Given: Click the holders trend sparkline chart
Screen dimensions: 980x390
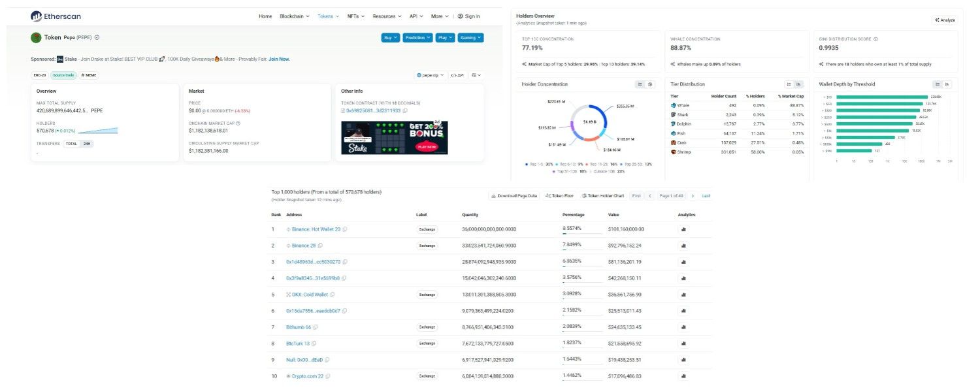Looking at the screenshot, I should tap(98, 131).
